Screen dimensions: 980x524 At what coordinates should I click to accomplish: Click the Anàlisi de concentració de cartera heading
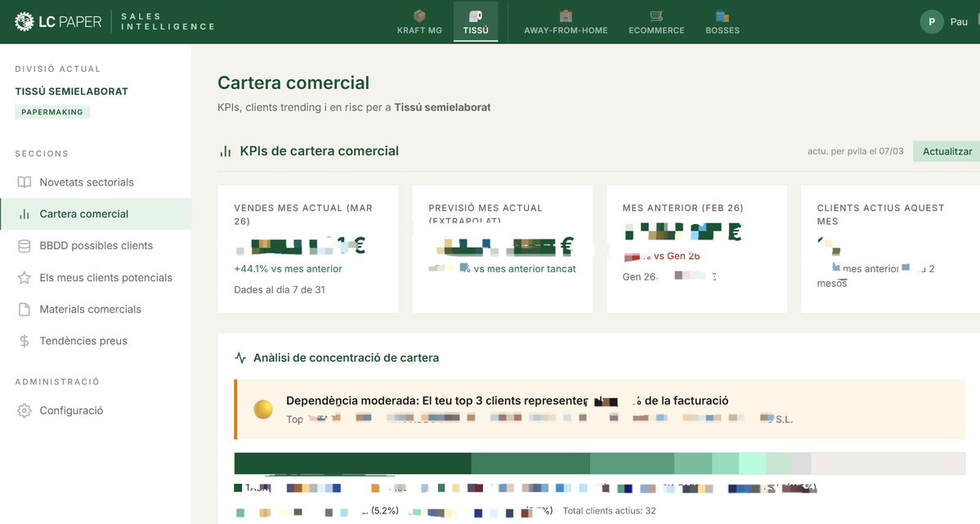346,358
